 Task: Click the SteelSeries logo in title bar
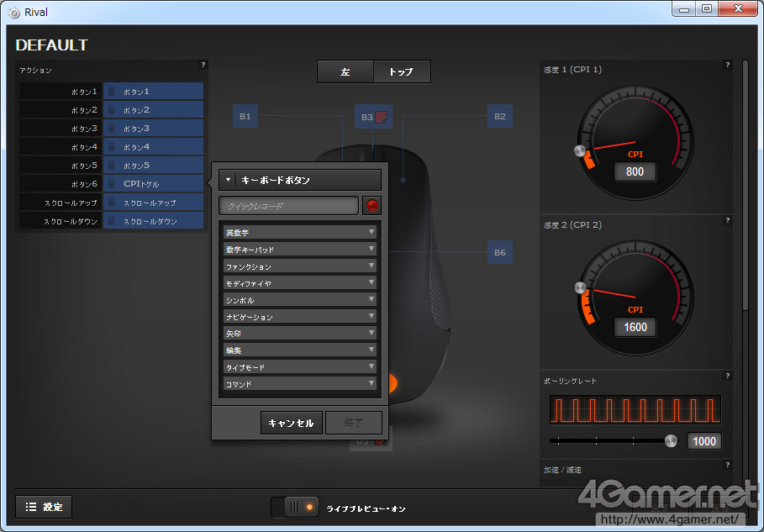click(x=14, y=13)
